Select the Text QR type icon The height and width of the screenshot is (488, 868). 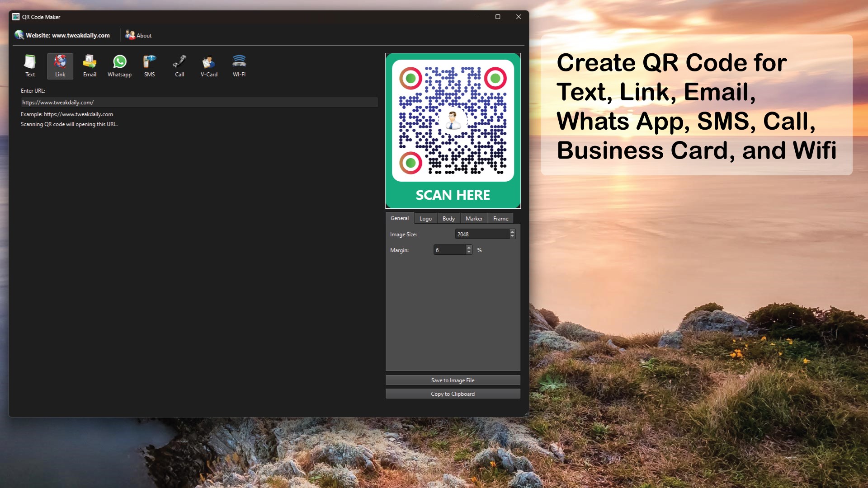click(x=30, y=66)
